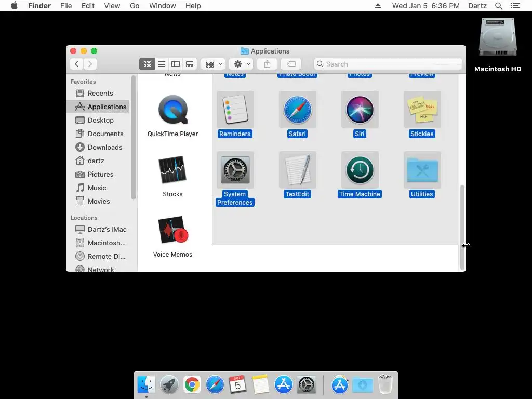Click the date and time in menu bar
This screenshot has width=532, height=399.
tap(426, 6)
